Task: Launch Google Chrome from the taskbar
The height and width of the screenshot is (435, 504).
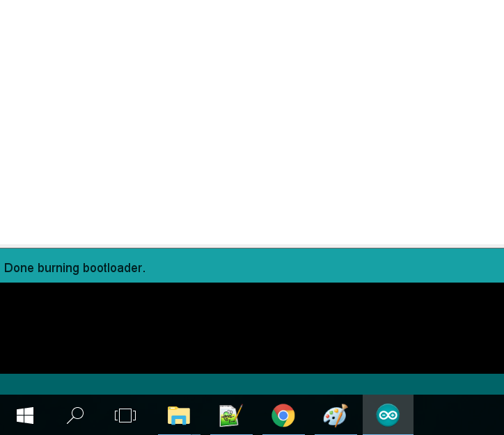Action: point(283,415)
